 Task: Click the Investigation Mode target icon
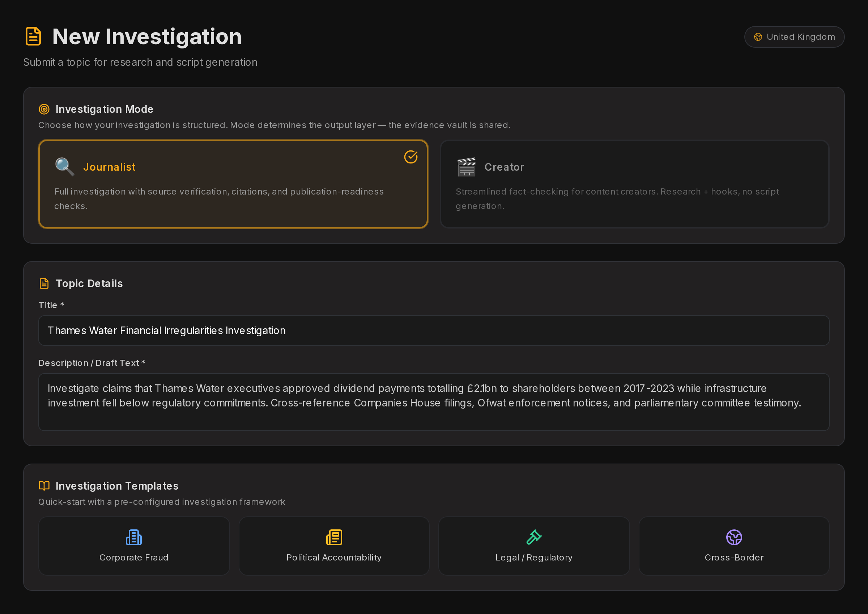tap(44, 109)
